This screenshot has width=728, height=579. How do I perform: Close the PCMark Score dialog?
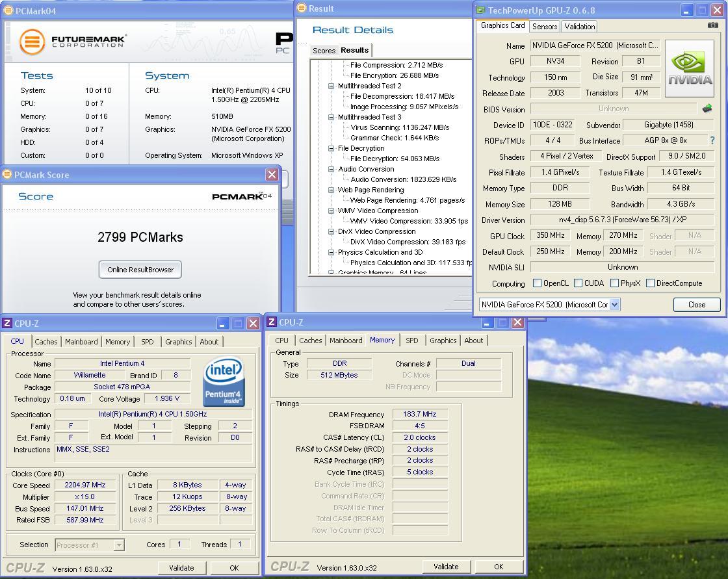click(272, 175)
